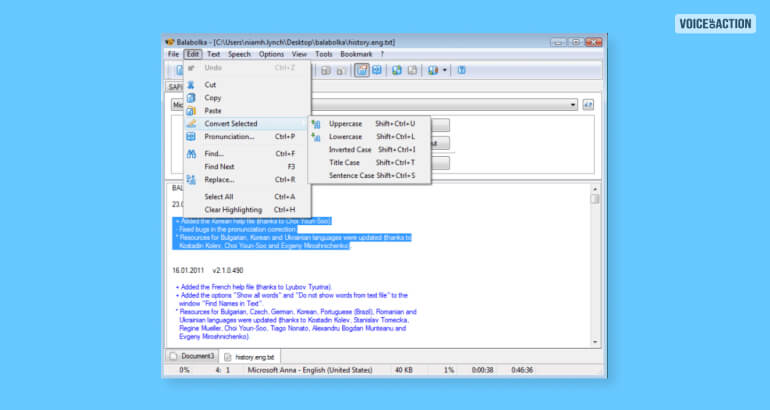The height and width of the screenshot is (410, 770).
Task: Click the '40 KB' status bar entry
Action: [x=404, y=370]
